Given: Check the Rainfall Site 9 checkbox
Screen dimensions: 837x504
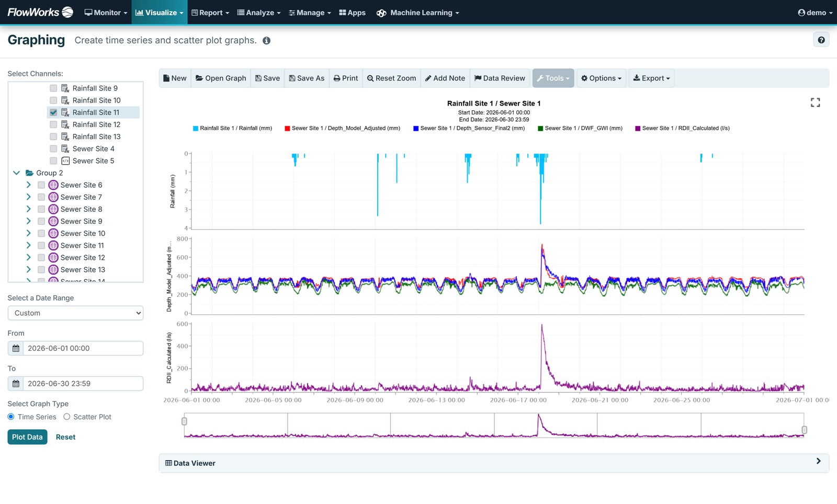Looking at the screenshot, I should tap(53, 88).
